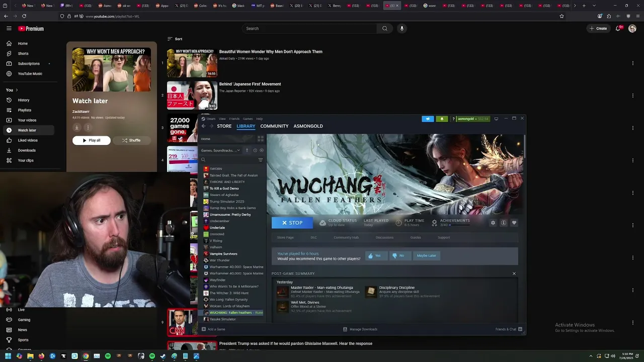644x362 pixels.
Task: Click Maybe Later recommendation button
Action: coord(426,255)
